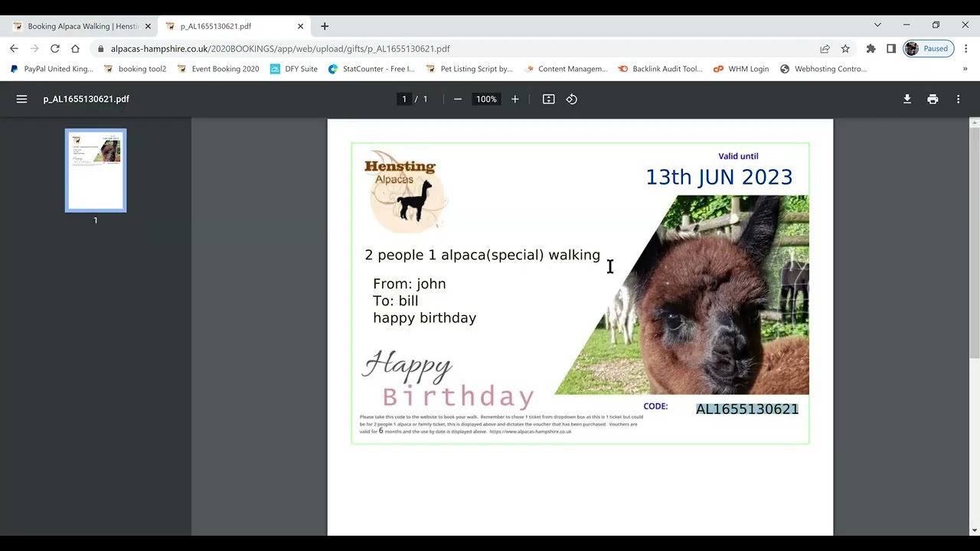Click the 'To: bill' text
This screenshot has height=551, width=980.
[x=396, y=301]
